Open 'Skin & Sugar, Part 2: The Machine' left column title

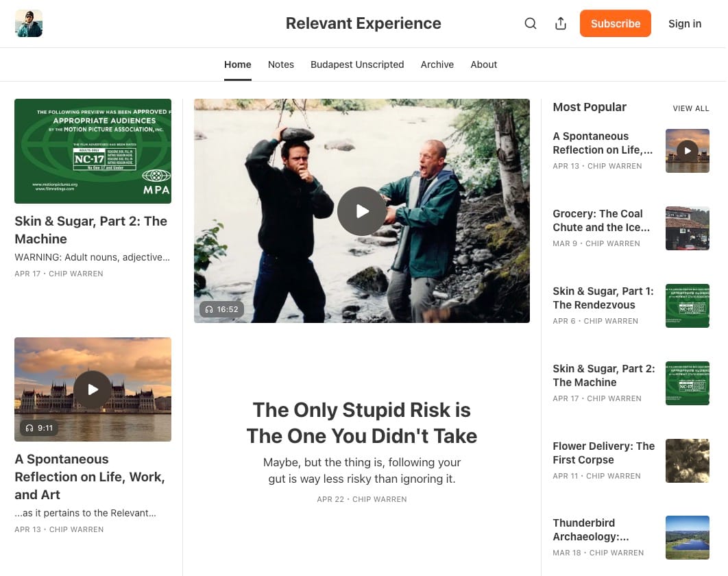coord(91,230)
